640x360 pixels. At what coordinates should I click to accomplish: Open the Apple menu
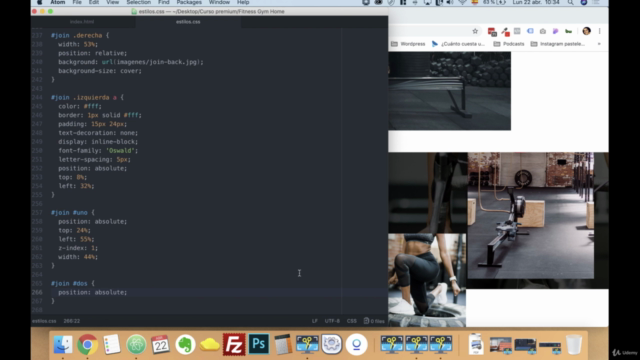coord(40,2)
